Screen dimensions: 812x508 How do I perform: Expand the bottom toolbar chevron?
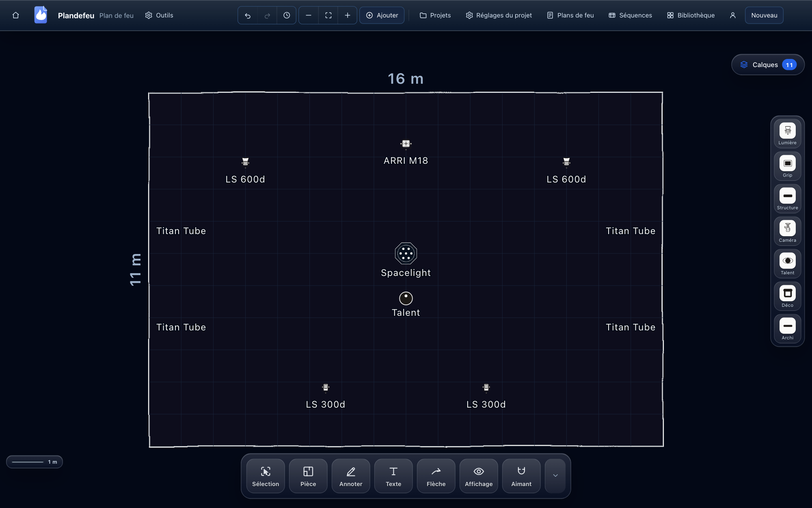[x=555, y=476]
